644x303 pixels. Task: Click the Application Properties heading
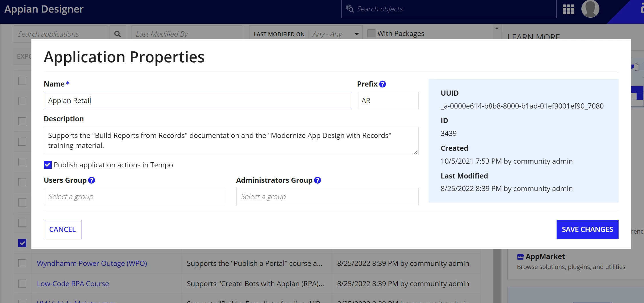pyautogui.click(x=124, y=57)
